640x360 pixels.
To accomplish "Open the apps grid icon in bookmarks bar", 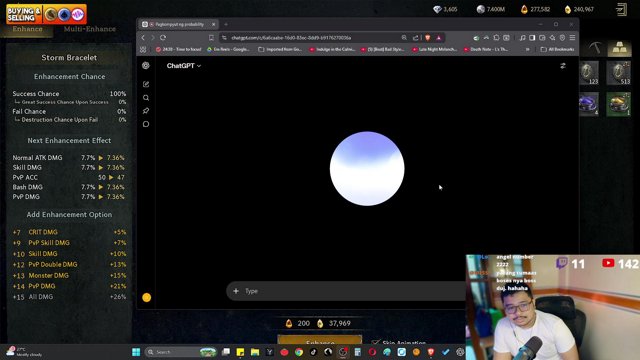I will (x=143, y=49).
